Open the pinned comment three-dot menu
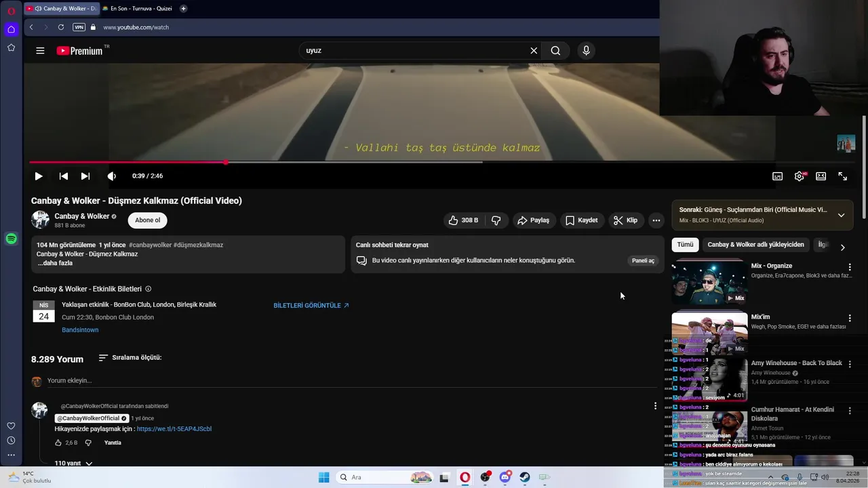This screenshot has width=868, height=488. pyautogui.click(x=655, y=406)
